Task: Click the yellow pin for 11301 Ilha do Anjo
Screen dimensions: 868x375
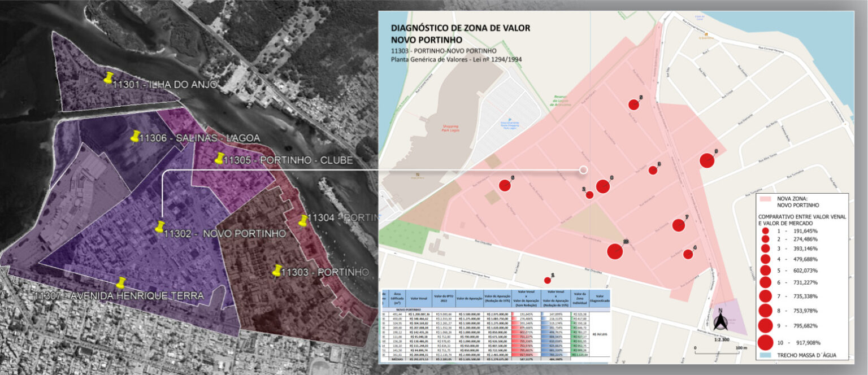Action: [x=108, y=78]
